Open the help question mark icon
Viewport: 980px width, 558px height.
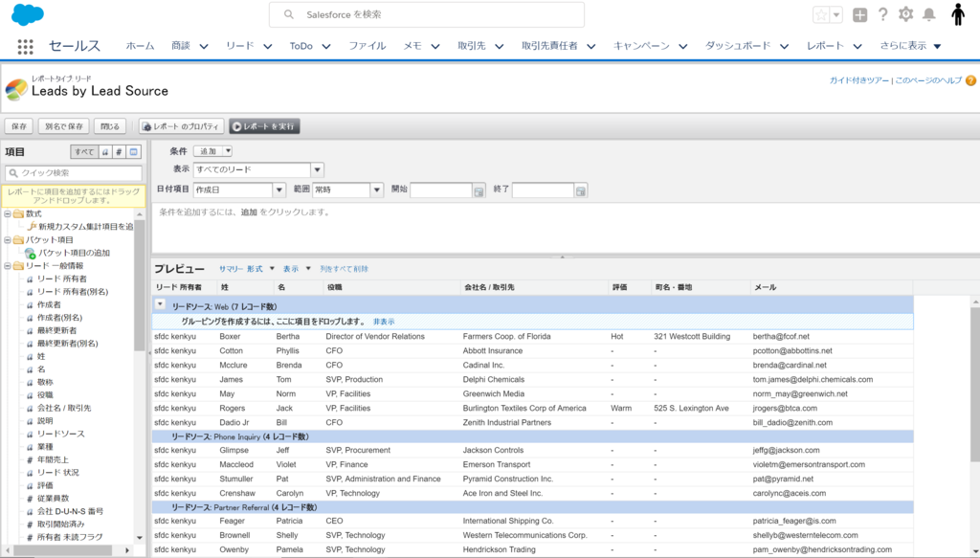coord(882,14)
